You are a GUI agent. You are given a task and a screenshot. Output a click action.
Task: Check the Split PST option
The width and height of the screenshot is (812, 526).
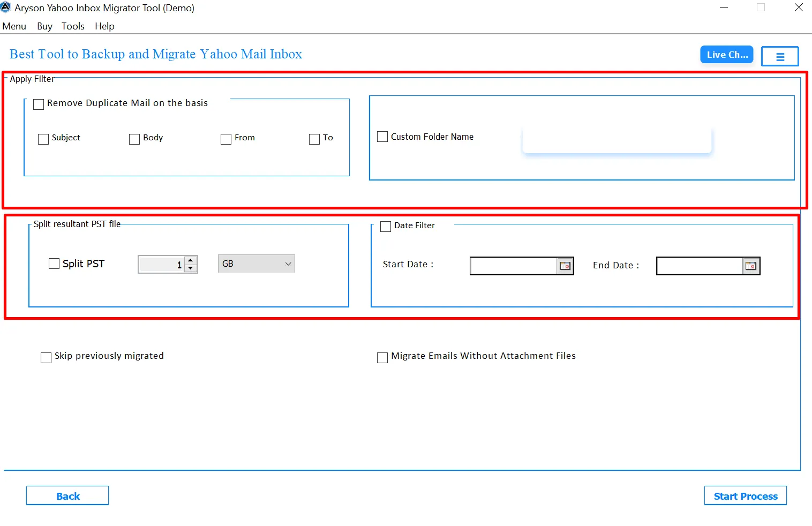[54, 264]
